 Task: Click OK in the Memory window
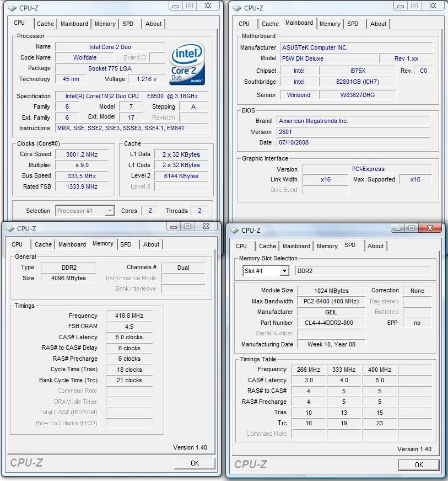[195, 463]
